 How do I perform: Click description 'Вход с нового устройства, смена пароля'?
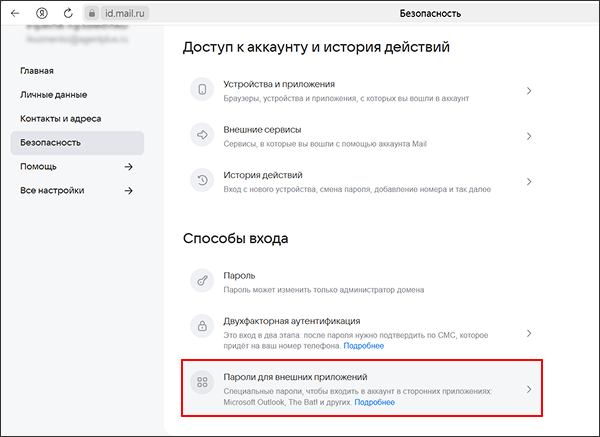tap(357, 189)
